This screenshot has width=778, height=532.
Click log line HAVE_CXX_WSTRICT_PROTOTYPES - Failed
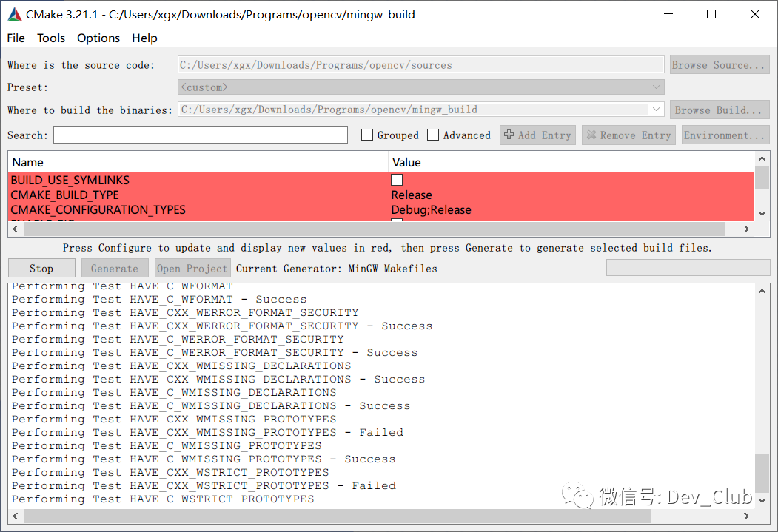click(204, 485)
